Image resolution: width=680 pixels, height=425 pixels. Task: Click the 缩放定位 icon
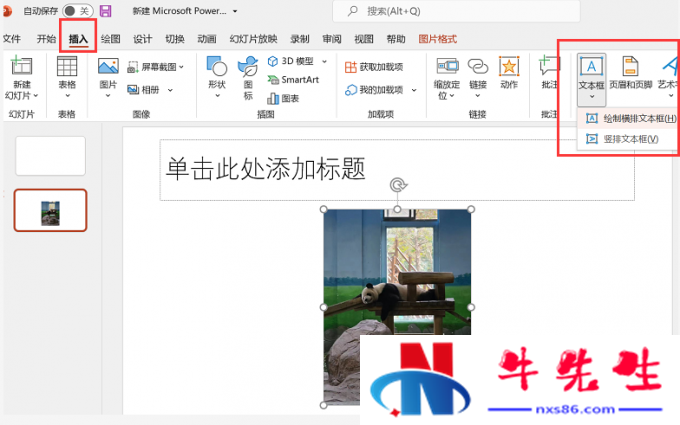click(447, 66)
